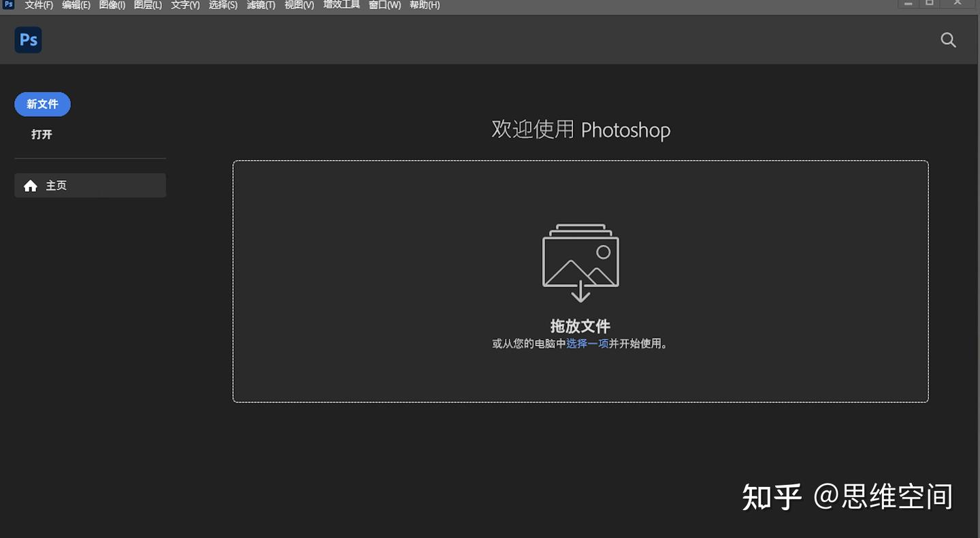Open the 文件(F) menu
The image size is (980, 538).
click(39, 5)
